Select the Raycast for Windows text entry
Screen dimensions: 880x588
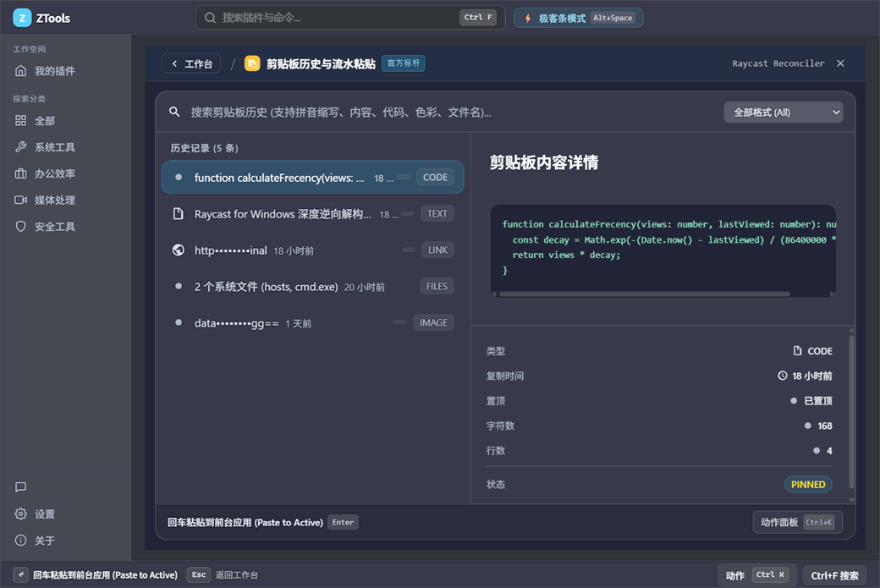312,214
